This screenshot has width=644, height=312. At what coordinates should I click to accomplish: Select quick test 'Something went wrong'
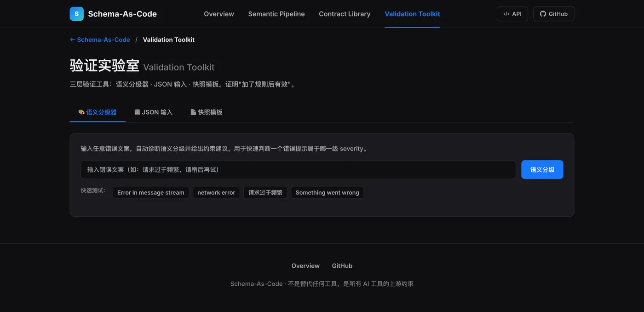click(x=328, y=192)
